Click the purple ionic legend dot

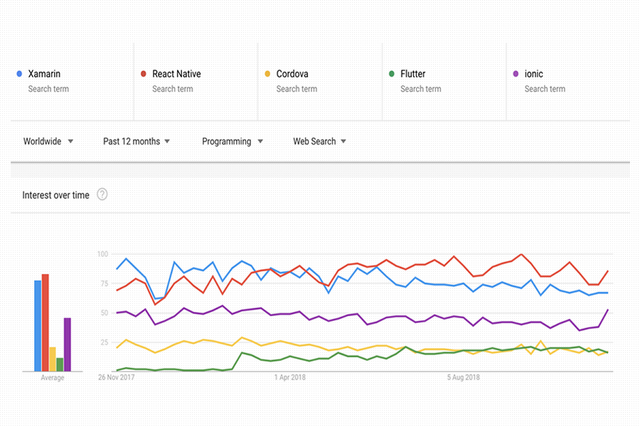pyautogui.click(x=516, y=74)
